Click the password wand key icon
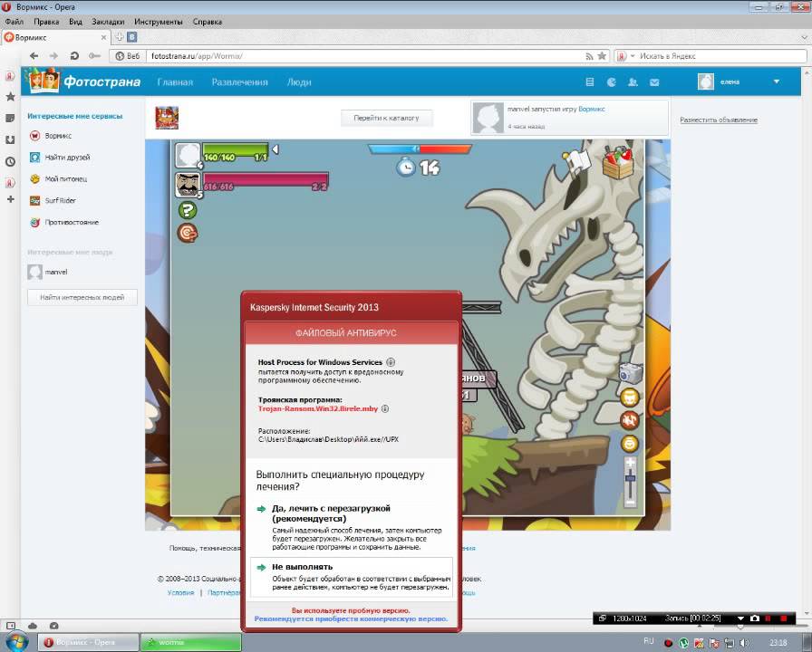The width and height of the screenshot is (812, 652). [94, 56]
